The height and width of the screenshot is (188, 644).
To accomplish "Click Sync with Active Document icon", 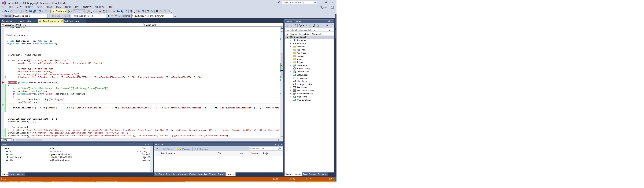I will tap(306, 26).
